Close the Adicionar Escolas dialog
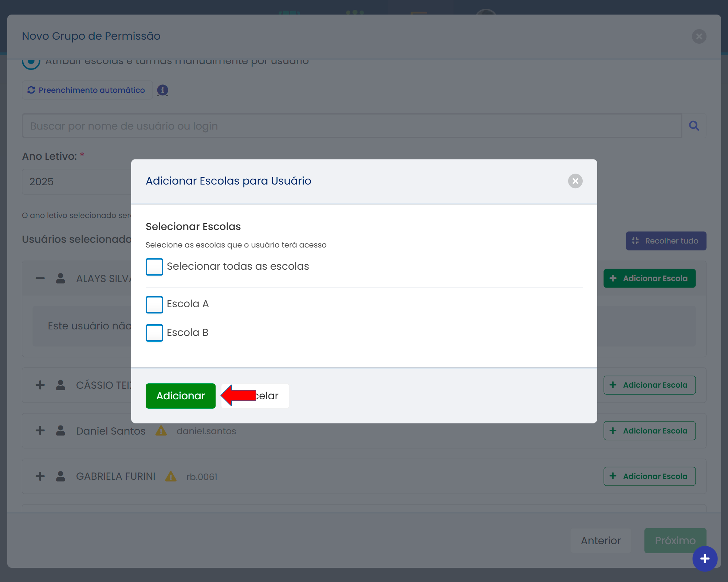Image resolution: width=728 pixels, height=582 pixels. [575, 181]
